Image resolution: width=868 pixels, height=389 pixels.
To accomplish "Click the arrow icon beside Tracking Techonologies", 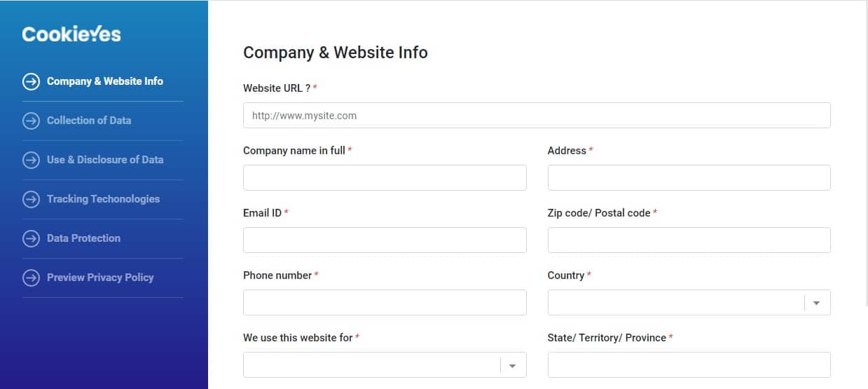I will tap(31, 199).
